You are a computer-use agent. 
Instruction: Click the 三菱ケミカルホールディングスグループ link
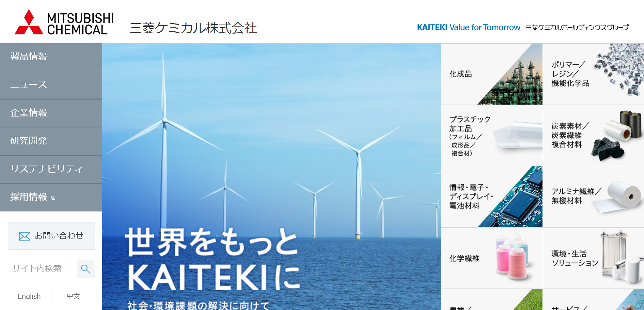tap(577, 27)
